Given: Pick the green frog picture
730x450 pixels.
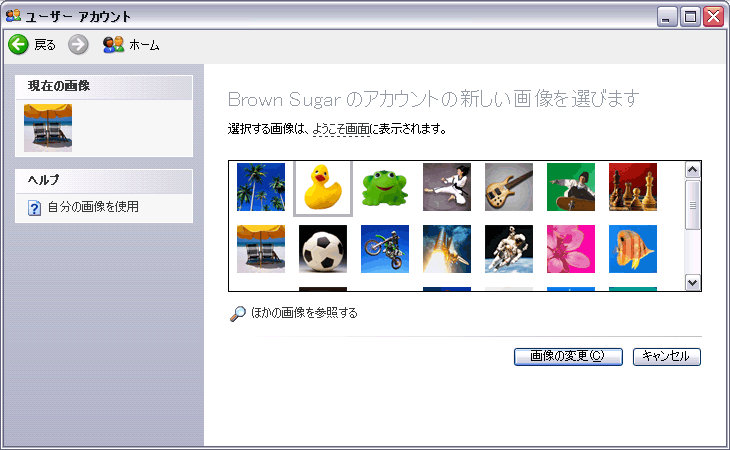Looking at the screenshot, I should 385,187.
